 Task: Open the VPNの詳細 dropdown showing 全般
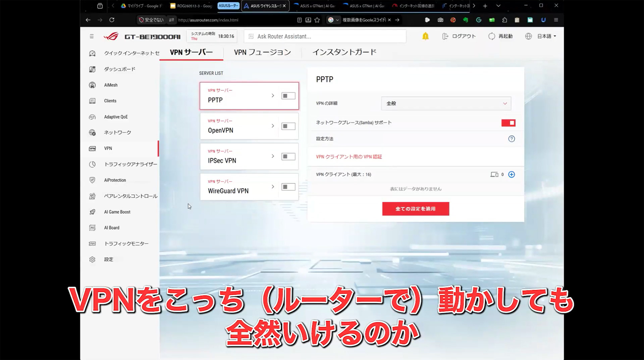click(x=446, y=103)
